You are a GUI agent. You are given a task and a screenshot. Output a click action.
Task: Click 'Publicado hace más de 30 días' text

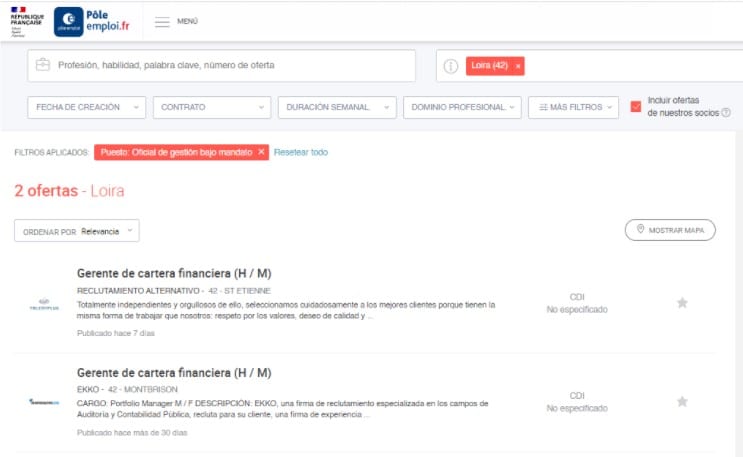coord(132,432)
